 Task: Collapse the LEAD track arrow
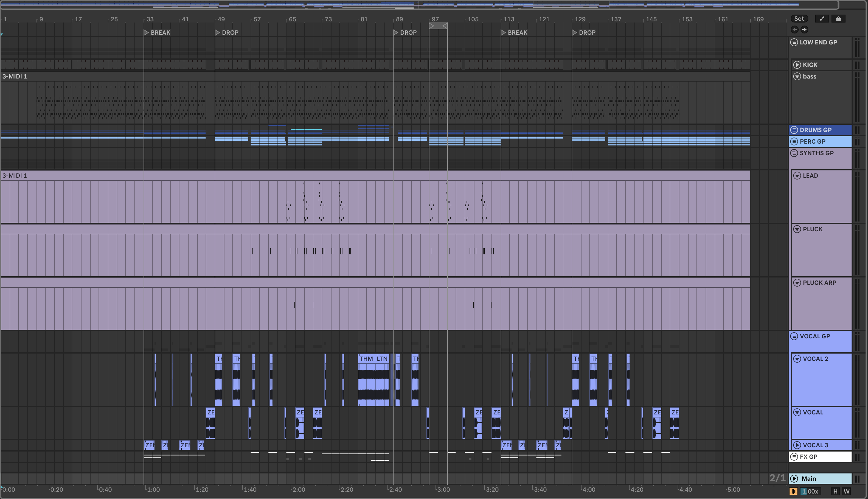pyautogui.click(x=797, y=176)
